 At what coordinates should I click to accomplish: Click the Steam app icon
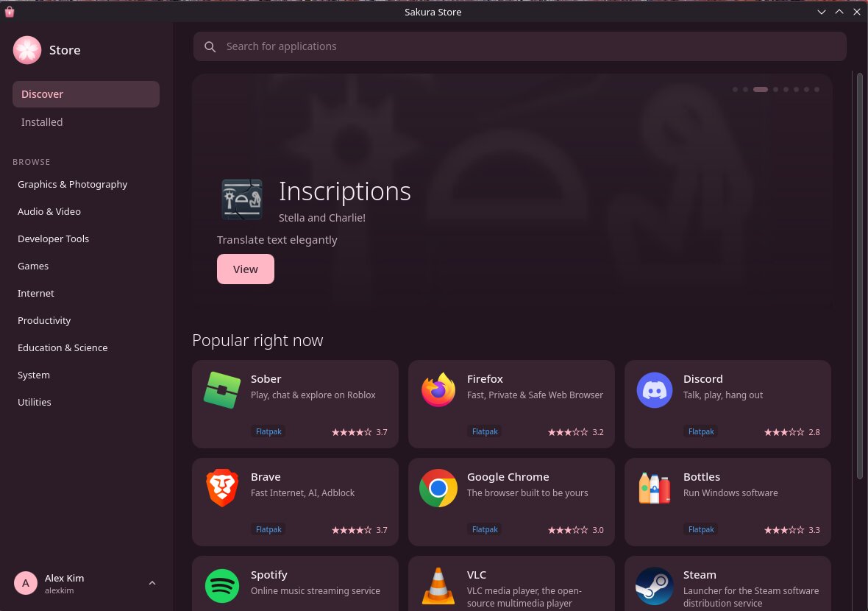point(655,585)
